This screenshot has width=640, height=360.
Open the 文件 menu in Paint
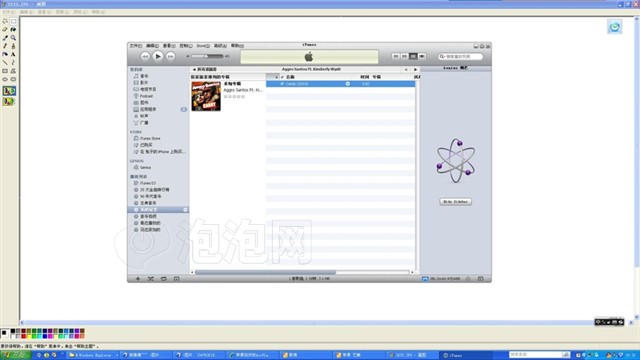click(x=8, y=12)
